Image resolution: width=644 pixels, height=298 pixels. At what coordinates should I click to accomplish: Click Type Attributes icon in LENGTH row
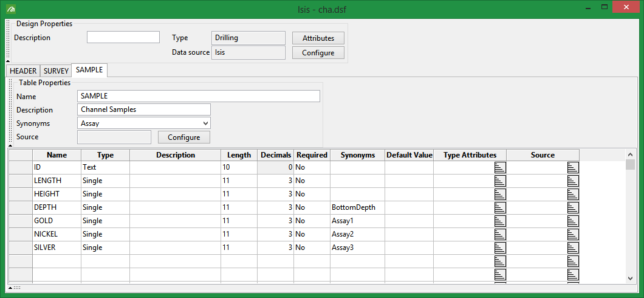(499, 181)
